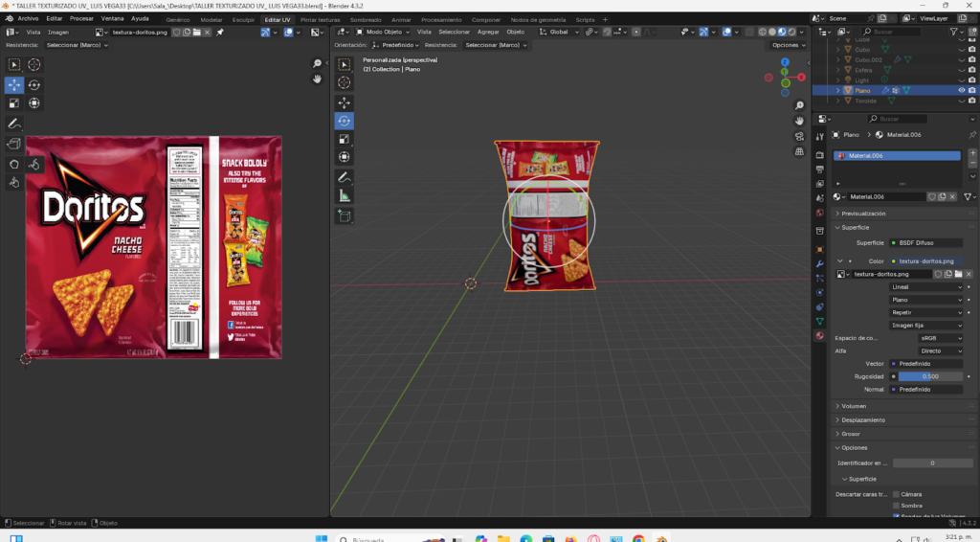Open the Agregar menu in the 3D viewport

[488, 32]
